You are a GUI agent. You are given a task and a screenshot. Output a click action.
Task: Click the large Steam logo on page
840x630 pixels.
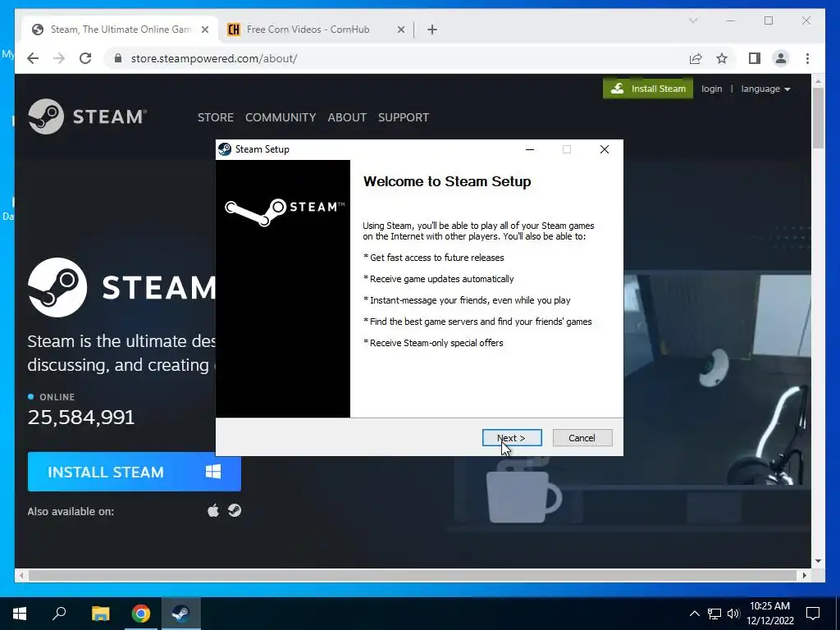[122, 288]
